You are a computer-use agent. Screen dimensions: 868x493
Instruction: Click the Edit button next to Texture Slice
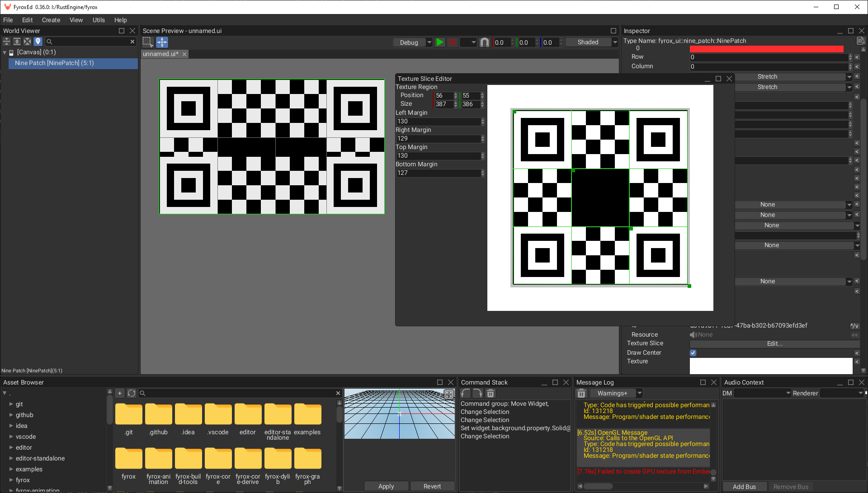(x=774, y=343)
